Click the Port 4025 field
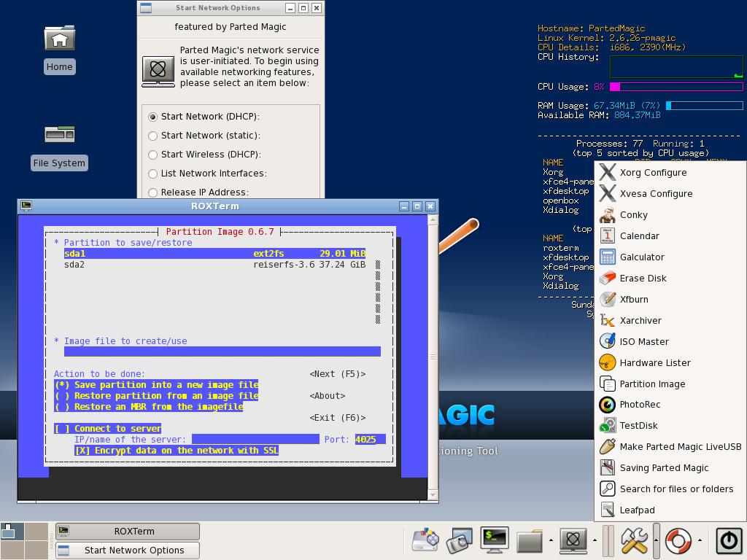The height and width of the screenshot is (560, 747). click(370, 439)
